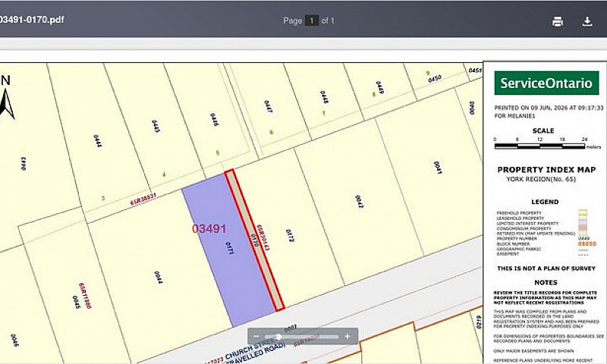The height and width of the screenshot is (364, 607).
Task: Zoom out with the minus icon
Action: (x=256, y=337)
